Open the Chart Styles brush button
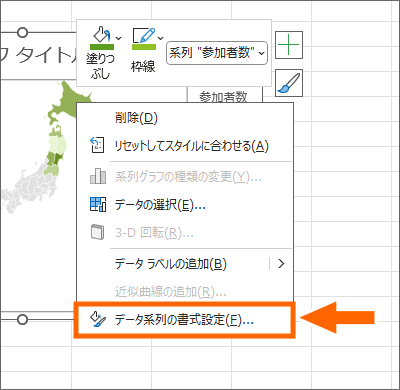This screenshot has width=400, height=390. click(x=289, y=83)
